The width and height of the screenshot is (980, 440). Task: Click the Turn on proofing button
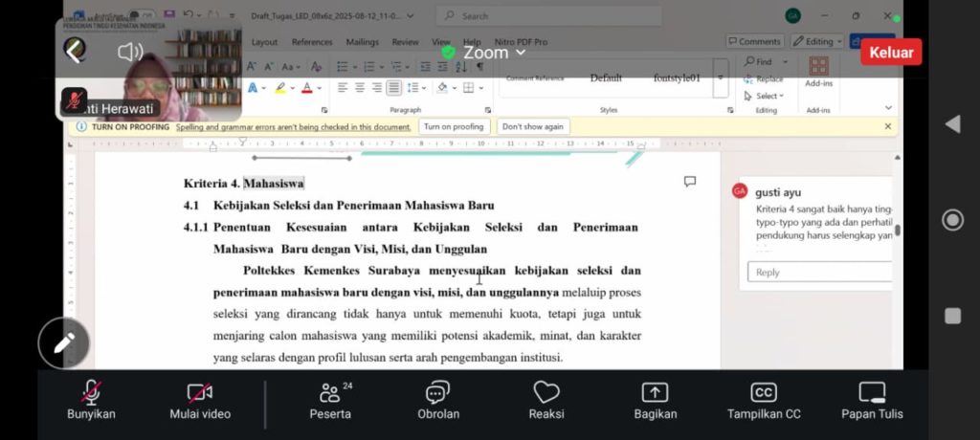454,127
